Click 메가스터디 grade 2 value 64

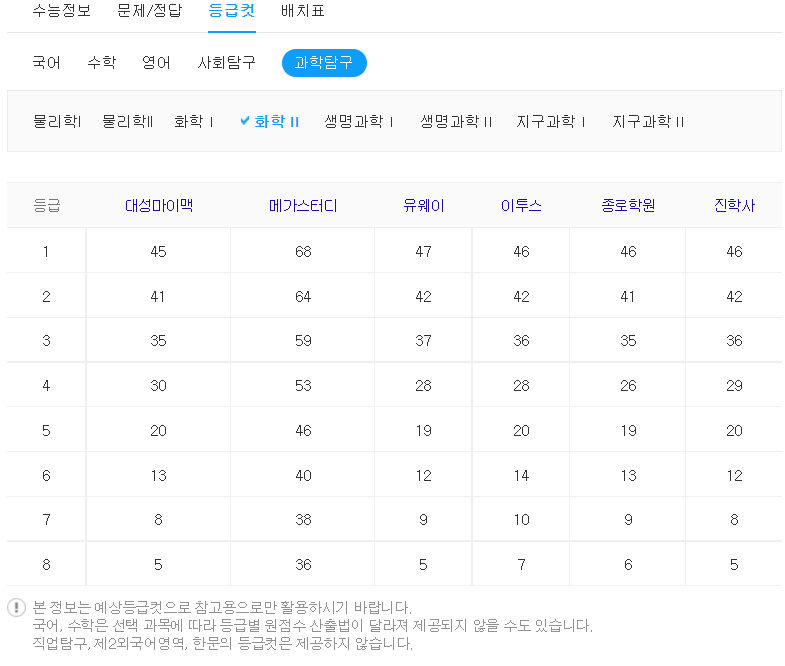[x=303, y=296]
